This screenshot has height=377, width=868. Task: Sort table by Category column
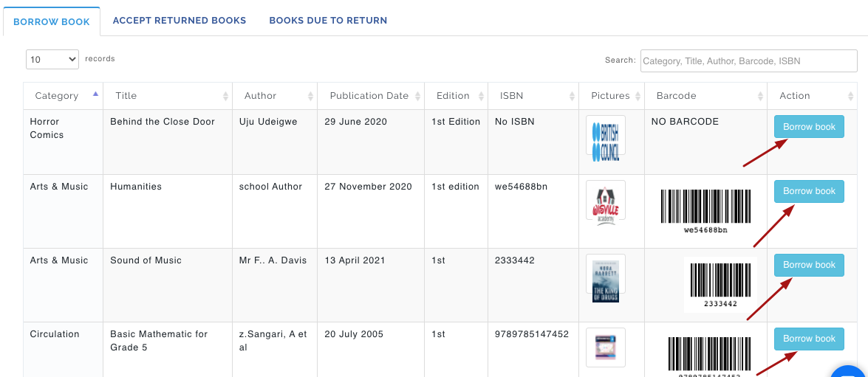coord(63,96)
